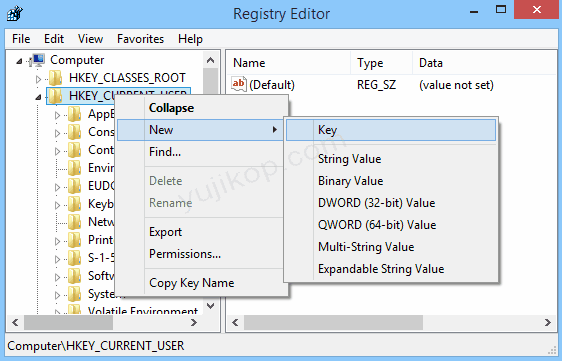Click the values pane scroll right arrow
The image size is (562, 361).
click(x=548, y=323)
